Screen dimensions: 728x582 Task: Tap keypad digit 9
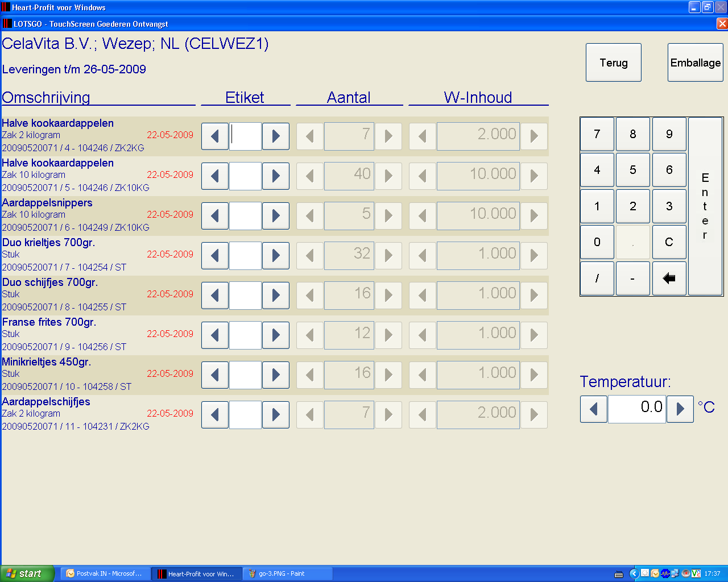coord(669,134)
